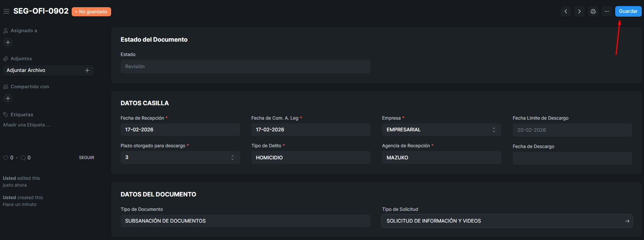The height and width of the screenshot is (240, 644).
Task: Click the heart like icon
Action: tap(6, 158)
